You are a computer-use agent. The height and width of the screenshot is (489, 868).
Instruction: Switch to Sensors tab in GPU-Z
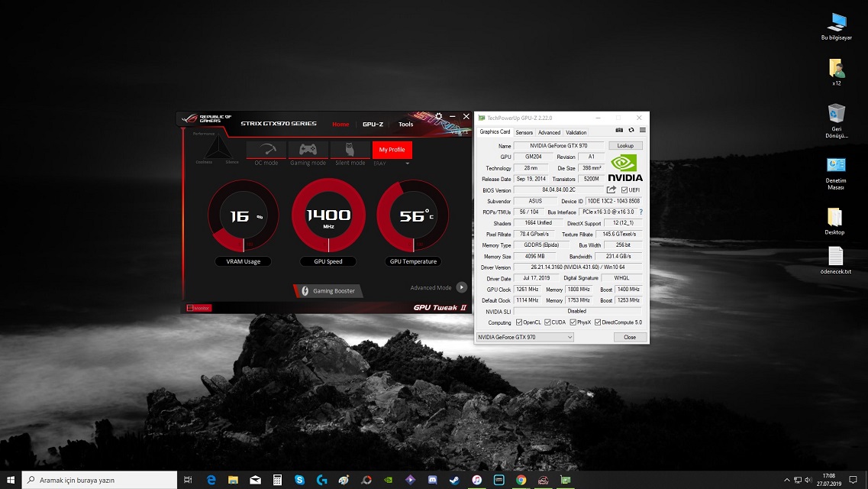pyautogui.click(x=524, y=132)
